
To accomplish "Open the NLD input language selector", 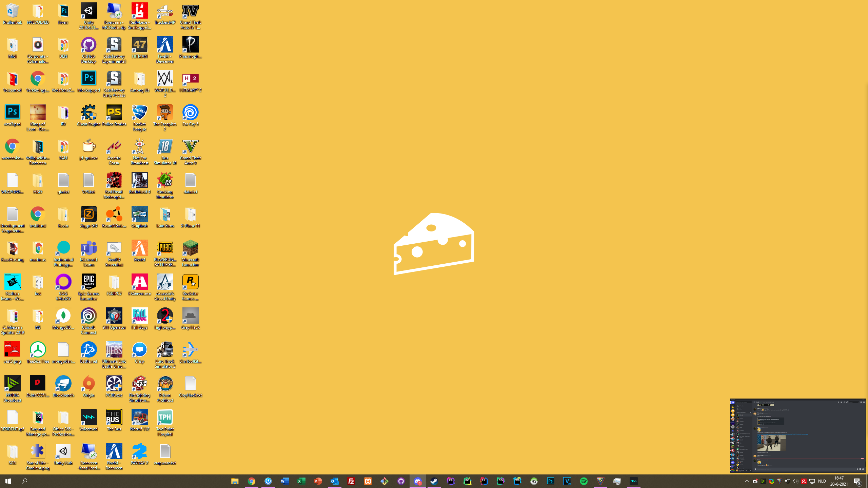I will click(x=822, y=481).
